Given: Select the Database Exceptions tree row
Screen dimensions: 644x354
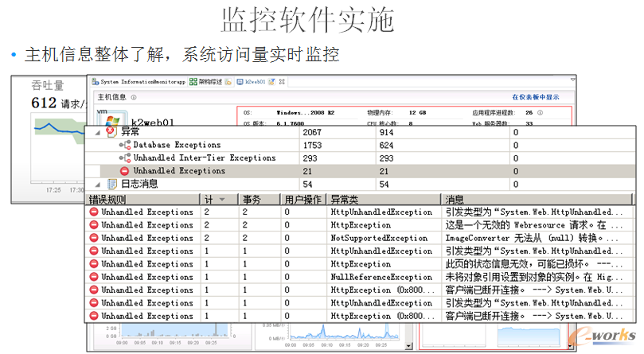Looking at the screenshot, I should (x=177, y=146).
